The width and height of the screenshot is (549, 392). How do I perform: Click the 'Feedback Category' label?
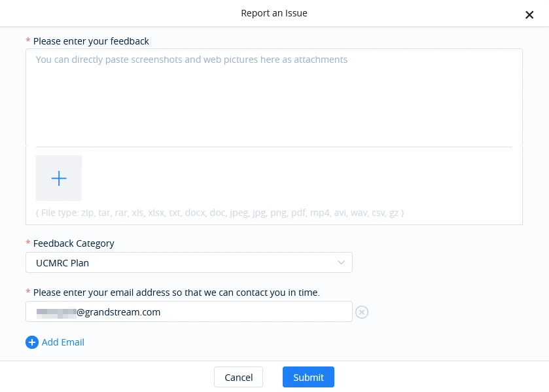point(73,243)
